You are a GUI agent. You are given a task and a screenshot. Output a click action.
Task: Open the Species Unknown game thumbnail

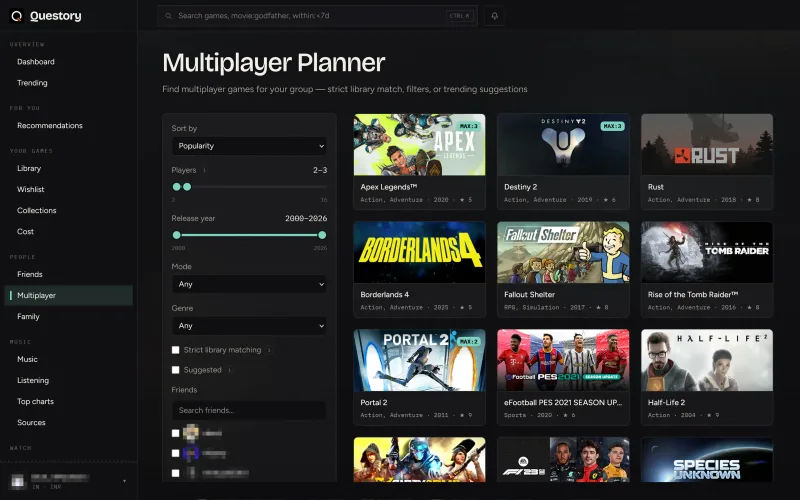(707, 460)
